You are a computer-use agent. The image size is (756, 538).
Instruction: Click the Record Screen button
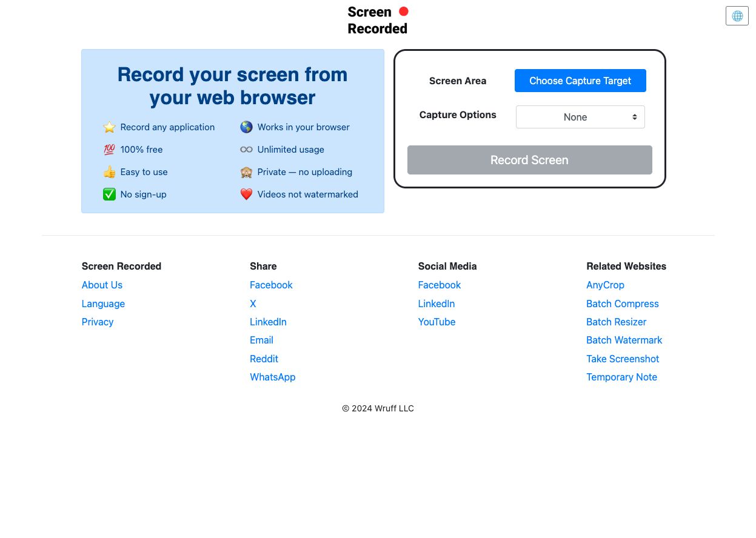529,160
